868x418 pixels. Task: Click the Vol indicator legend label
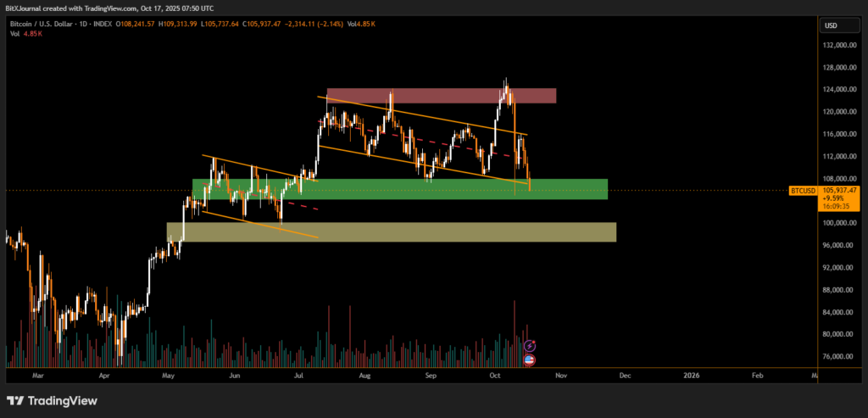tap(16, 36)
